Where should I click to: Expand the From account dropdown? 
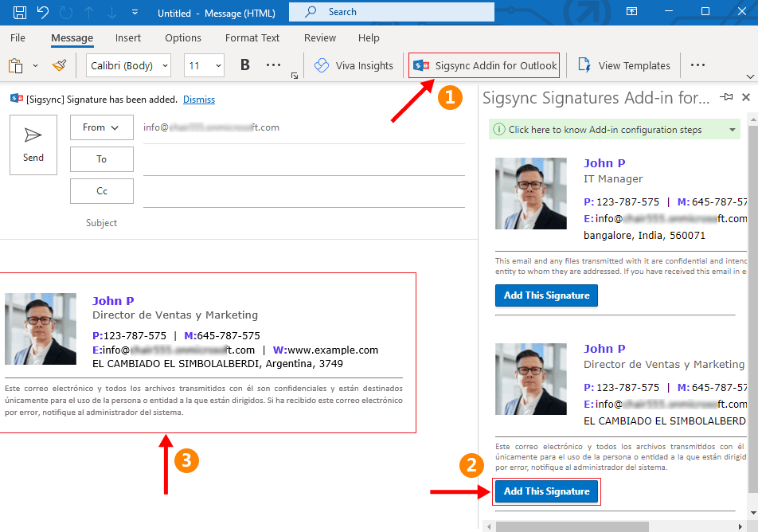tap(101, 127)
